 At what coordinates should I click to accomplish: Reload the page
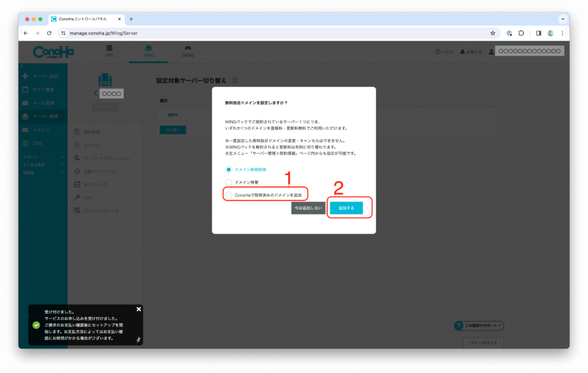49,33
